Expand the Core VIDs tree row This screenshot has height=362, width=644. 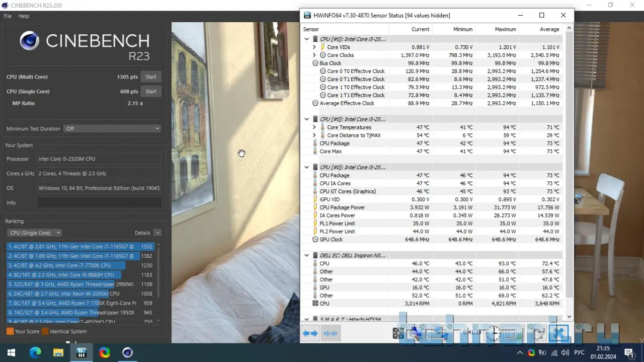coord(314,47)
